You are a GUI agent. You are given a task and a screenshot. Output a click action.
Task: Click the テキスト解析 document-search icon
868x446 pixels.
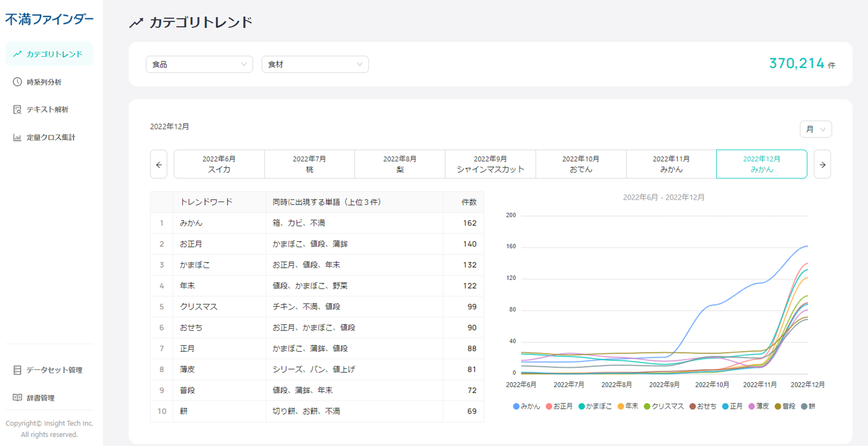(x=17, y=109)
